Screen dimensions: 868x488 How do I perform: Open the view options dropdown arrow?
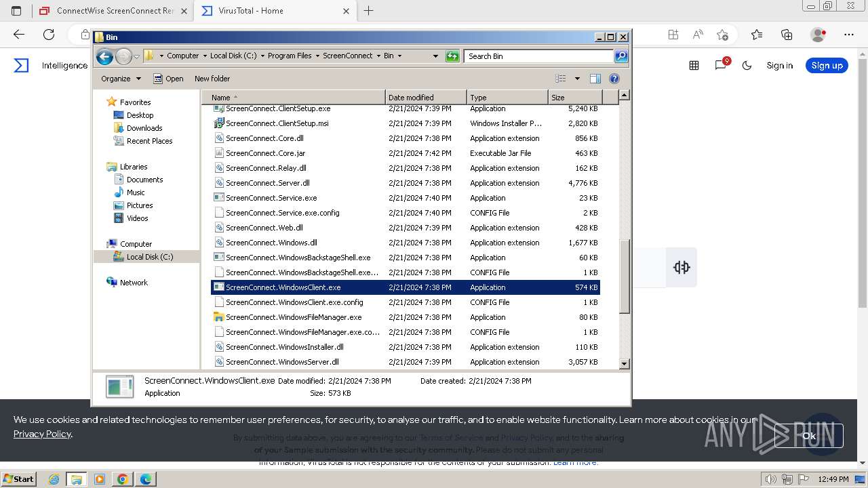(577, 79)
